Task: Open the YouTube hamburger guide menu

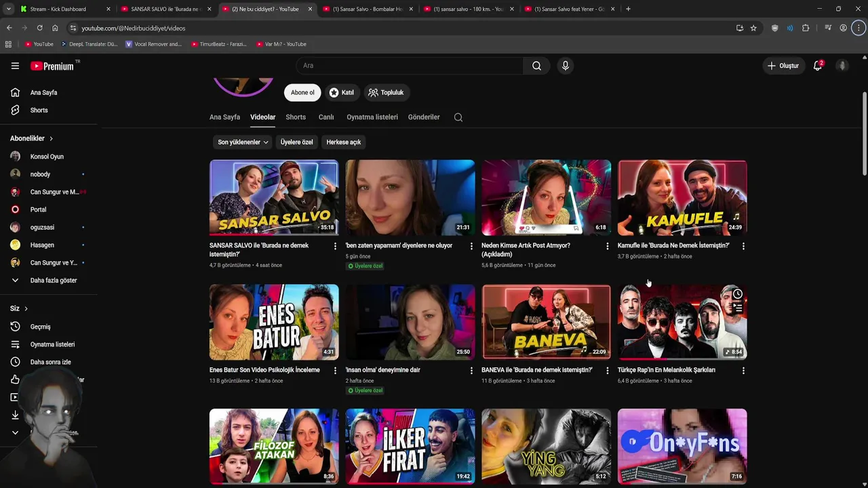Action: point(15,66)
